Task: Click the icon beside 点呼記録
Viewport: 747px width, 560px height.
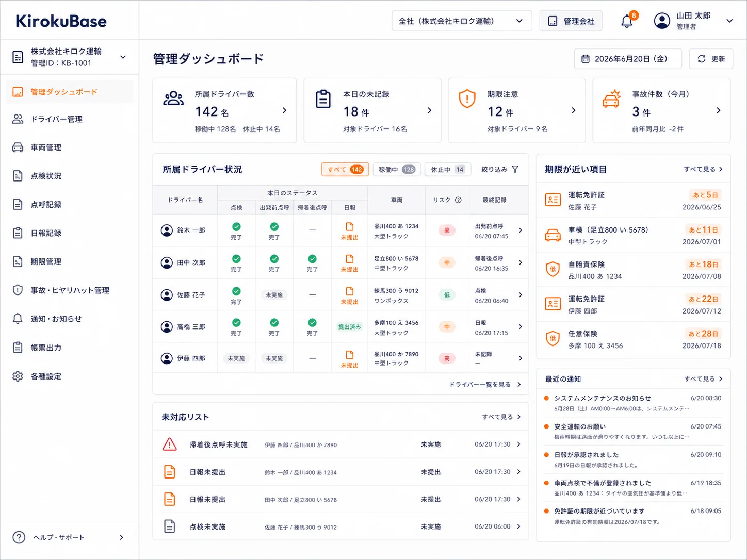Action: pyautogui.click(x=18, y=204)
